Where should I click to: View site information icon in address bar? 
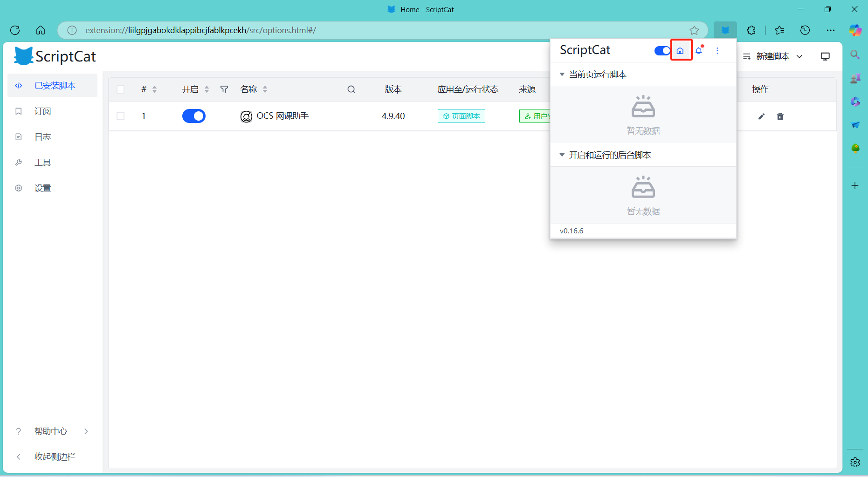[x=72, y=30]
